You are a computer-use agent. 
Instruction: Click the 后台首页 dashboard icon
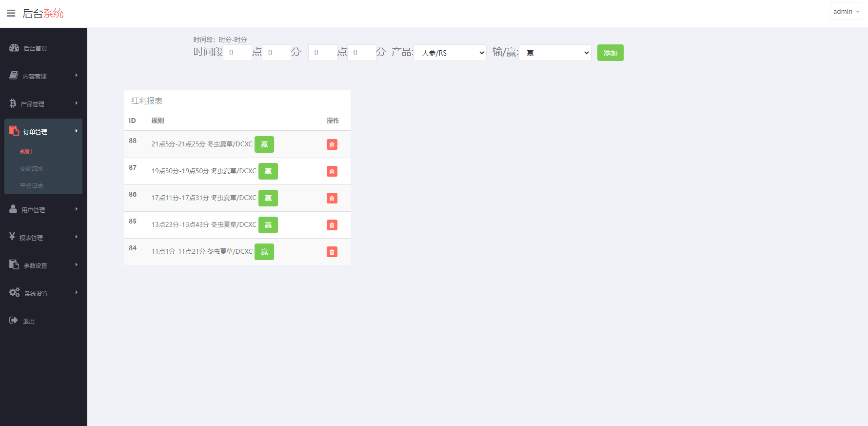(14, 48)
